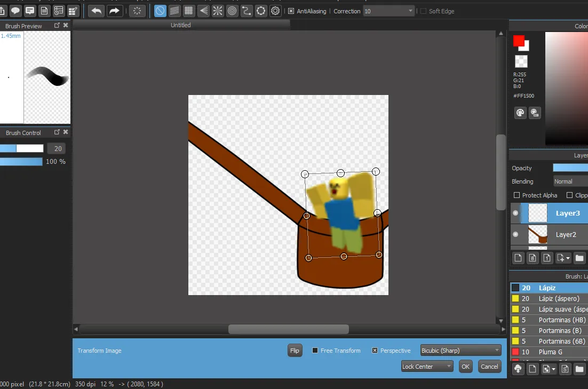The image size is (588, 389).
Task: Select the Portaminas (6B) brush
Action: click(549, 342)
